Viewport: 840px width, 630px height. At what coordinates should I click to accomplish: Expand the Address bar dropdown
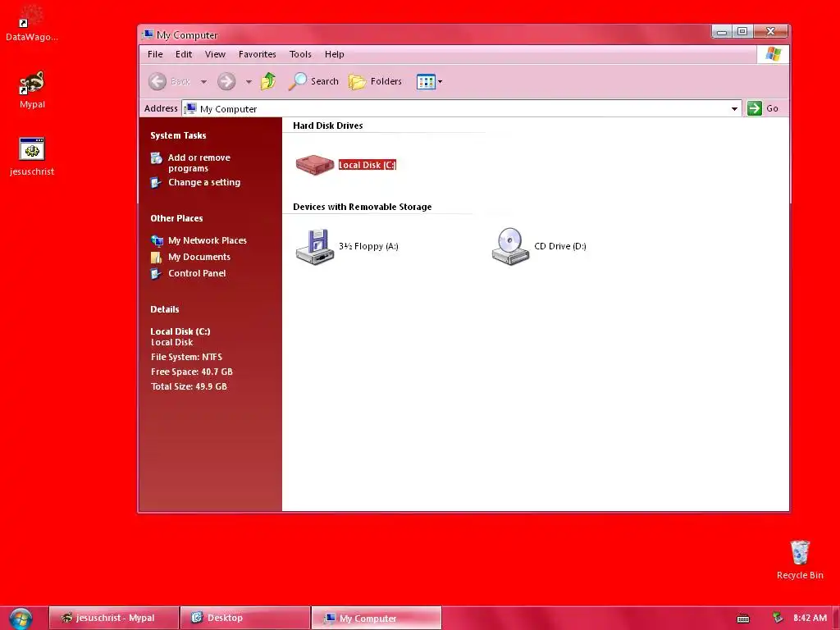(734, 109)
